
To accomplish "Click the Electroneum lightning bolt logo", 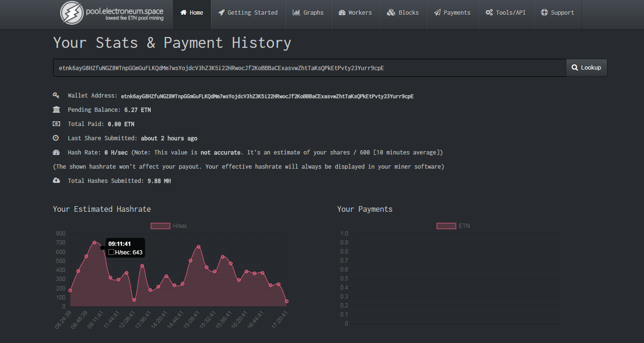I will pyautogui.click(x=72, y=13).
